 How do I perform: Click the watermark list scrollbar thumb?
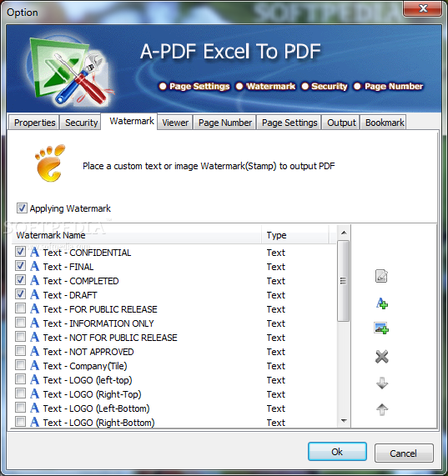coord(344,280)
